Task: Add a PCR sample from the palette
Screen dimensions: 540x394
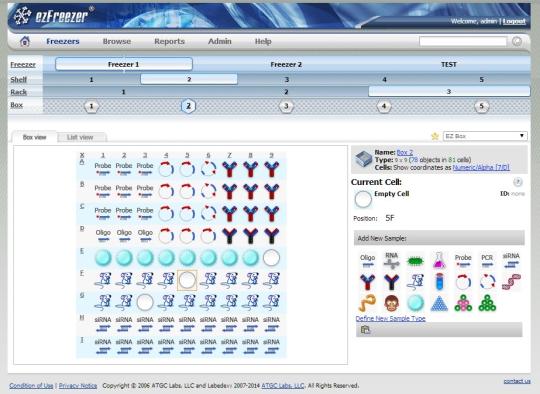Action: 487,260
